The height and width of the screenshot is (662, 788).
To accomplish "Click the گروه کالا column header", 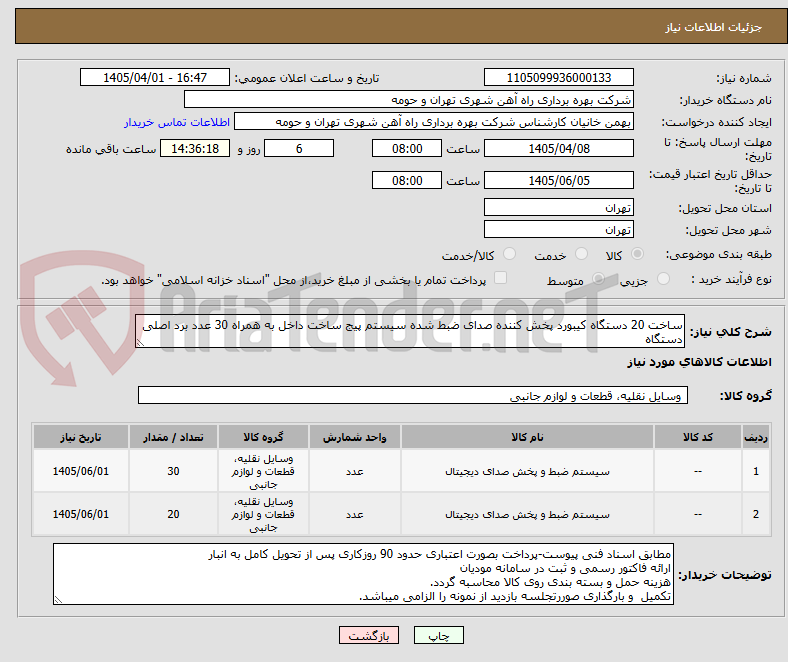I will pyautogui.click(x=263, y=437).
